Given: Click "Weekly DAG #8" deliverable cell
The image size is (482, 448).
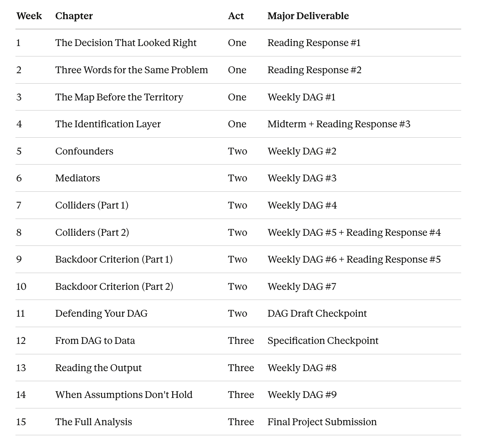Looking at the screenshot, I should coord(302,368).
